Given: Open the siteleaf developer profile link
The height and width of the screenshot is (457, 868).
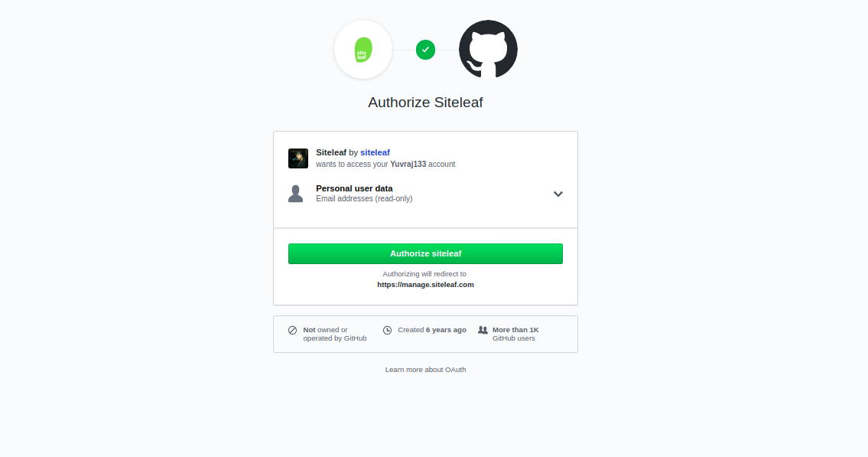Looking at the screenshot, I should click(375, 152).
